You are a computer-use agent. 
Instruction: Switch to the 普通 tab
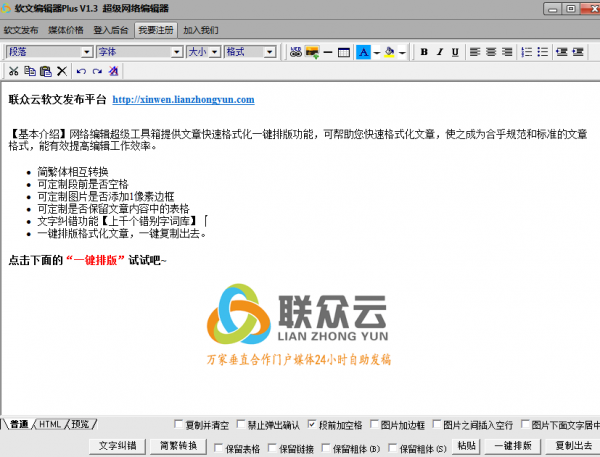tap(18, 424)
